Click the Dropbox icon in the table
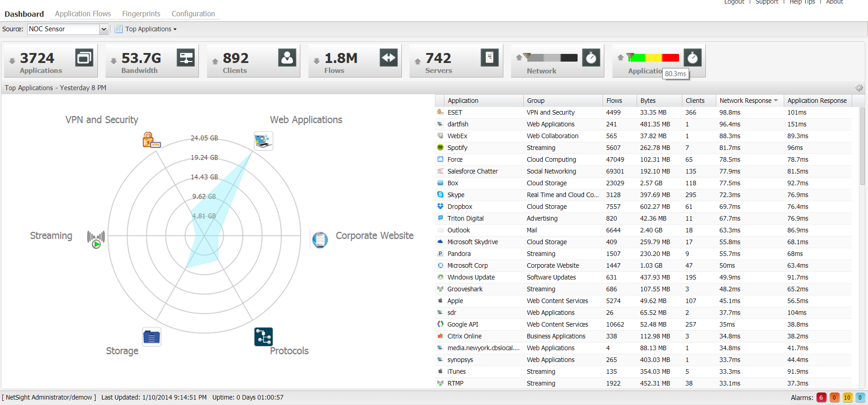868x405 pixels. click(440, 206)
